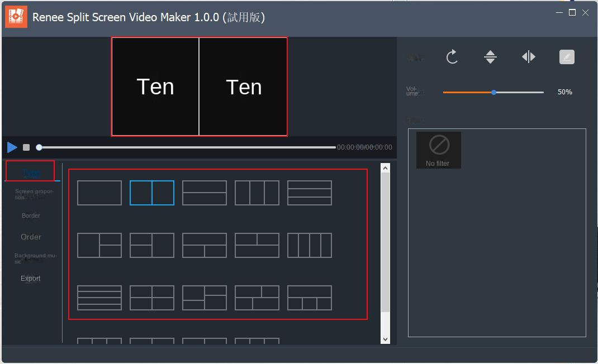Viewport: 598px width, 364px height.
Task: Apply the No filter option
Action: tap(438, 150)
